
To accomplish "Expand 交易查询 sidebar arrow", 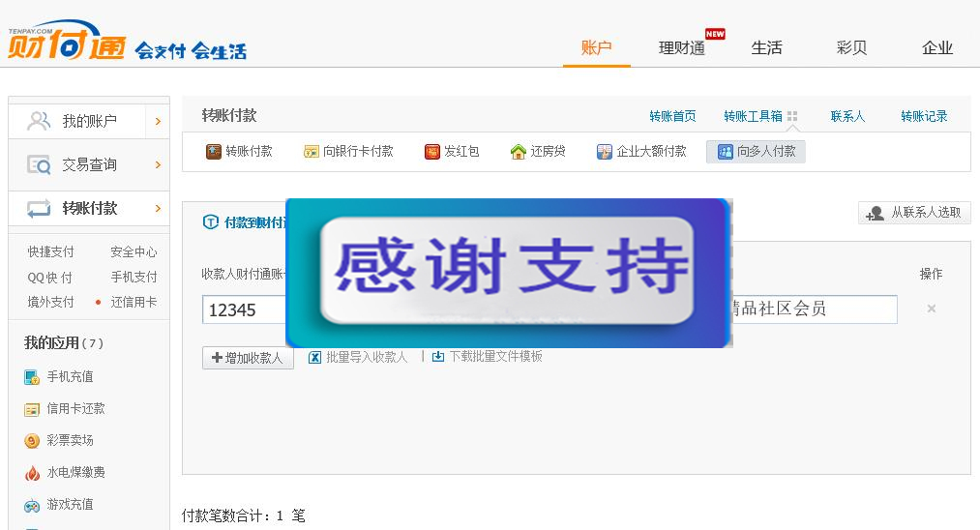I will 158,165.
